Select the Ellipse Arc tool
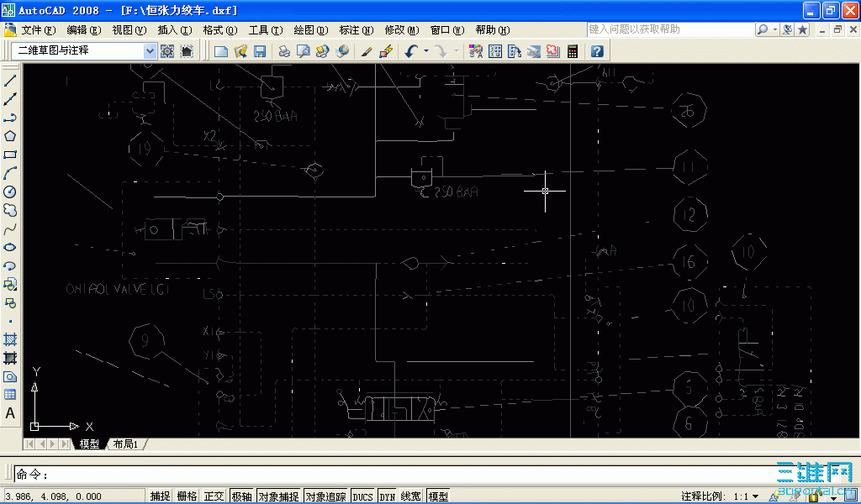This screenshot has width=861, height=504. (x=10, y=266)
